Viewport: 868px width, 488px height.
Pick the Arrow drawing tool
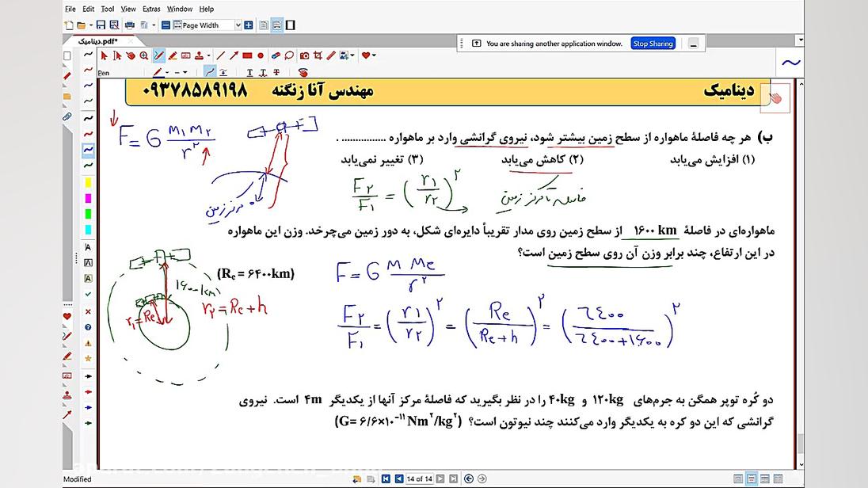234,55
